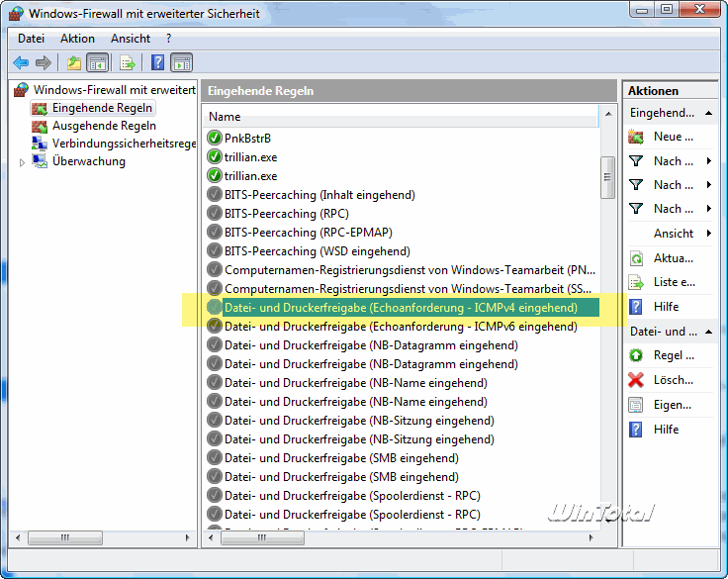
Task: Click the Export list toolbar icon
Action: point(128,62)
